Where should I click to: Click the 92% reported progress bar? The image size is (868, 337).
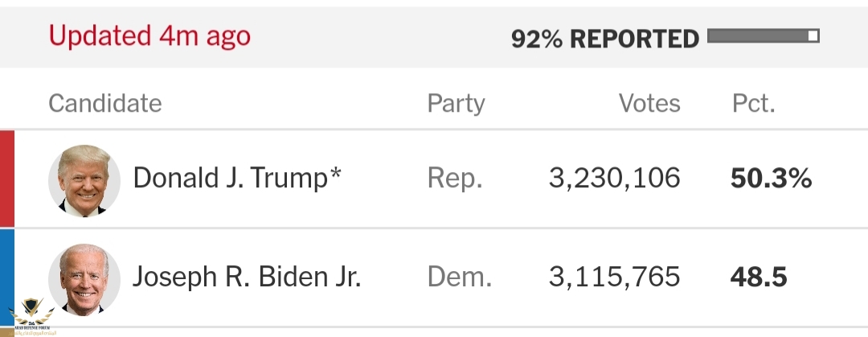tap(764, 36)
